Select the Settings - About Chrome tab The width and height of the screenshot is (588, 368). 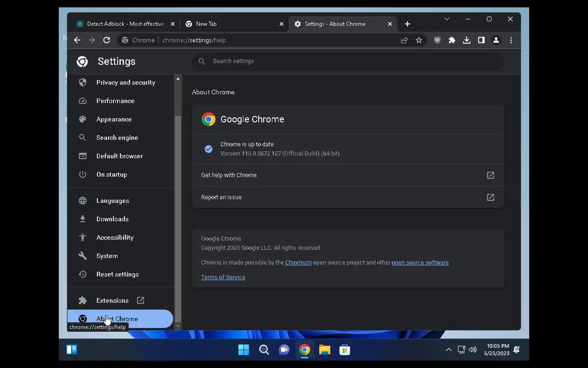click(x=343, y=24)
